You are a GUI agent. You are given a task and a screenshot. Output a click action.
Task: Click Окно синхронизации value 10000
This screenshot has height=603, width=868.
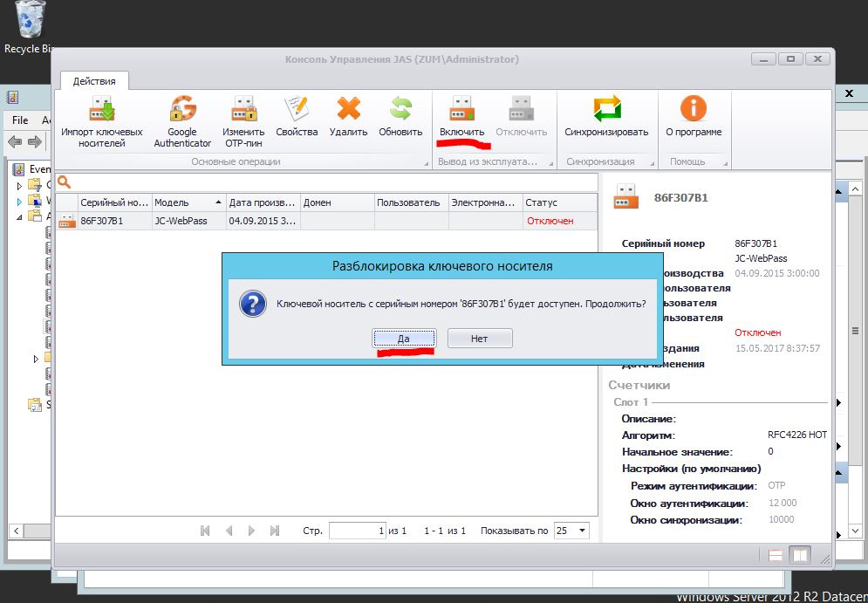click(781, 519)
